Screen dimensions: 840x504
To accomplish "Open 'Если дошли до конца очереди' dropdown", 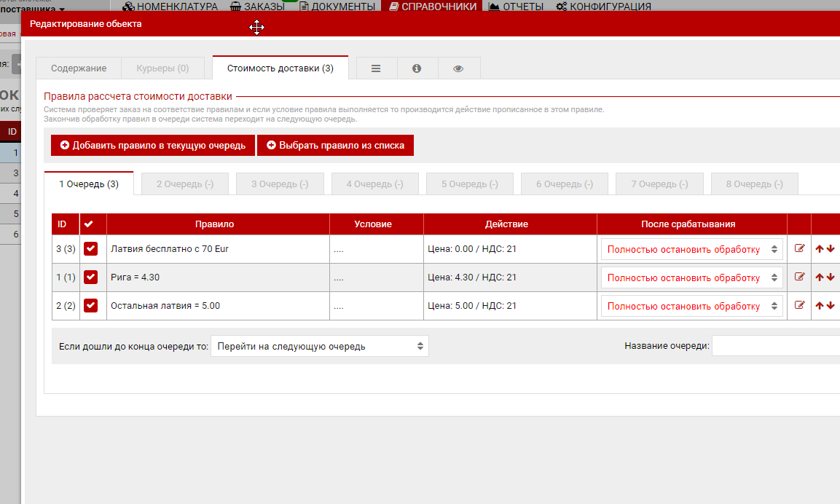I will tap(319, 346).
